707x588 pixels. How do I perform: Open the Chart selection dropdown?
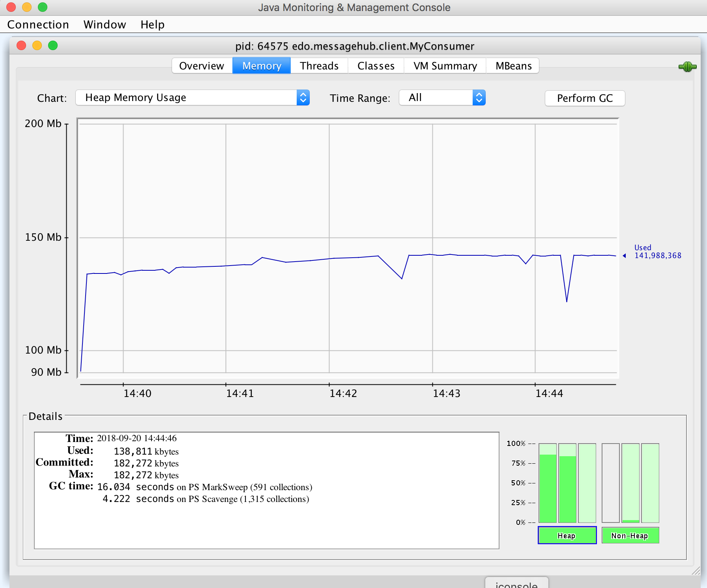click(193, 97)
